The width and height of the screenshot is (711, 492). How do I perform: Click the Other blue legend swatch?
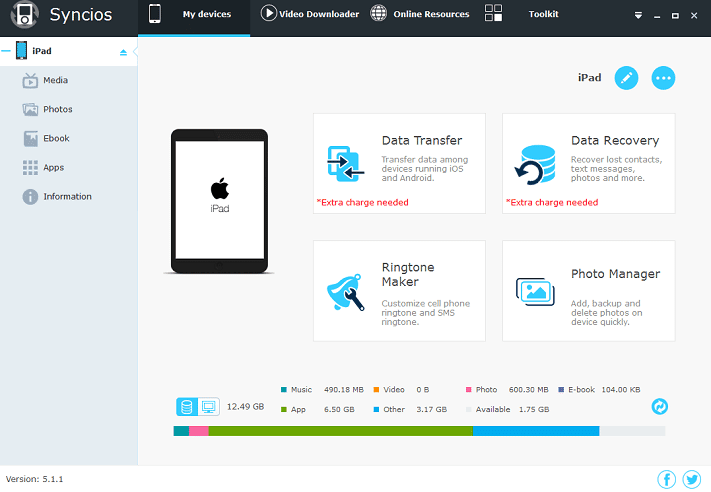point(376,409)
